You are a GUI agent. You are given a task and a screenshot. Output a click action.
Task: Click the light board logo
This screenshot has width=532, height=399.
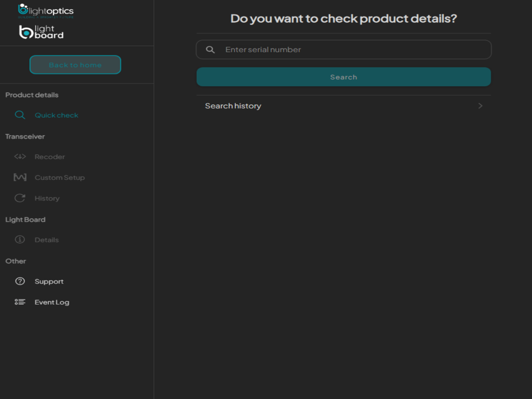pos(41,32)
